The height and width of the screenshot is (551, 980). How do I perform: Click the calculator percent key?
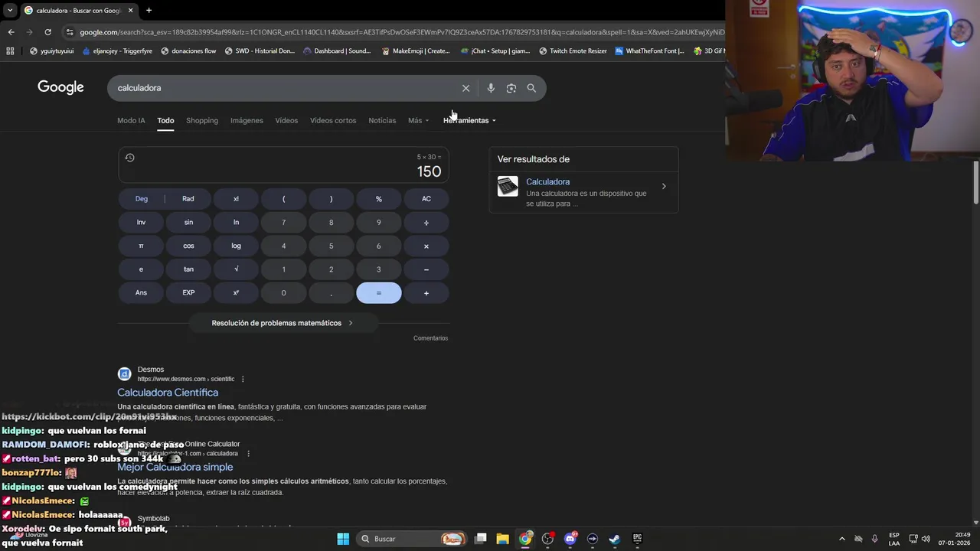click(x=378, y=199)
